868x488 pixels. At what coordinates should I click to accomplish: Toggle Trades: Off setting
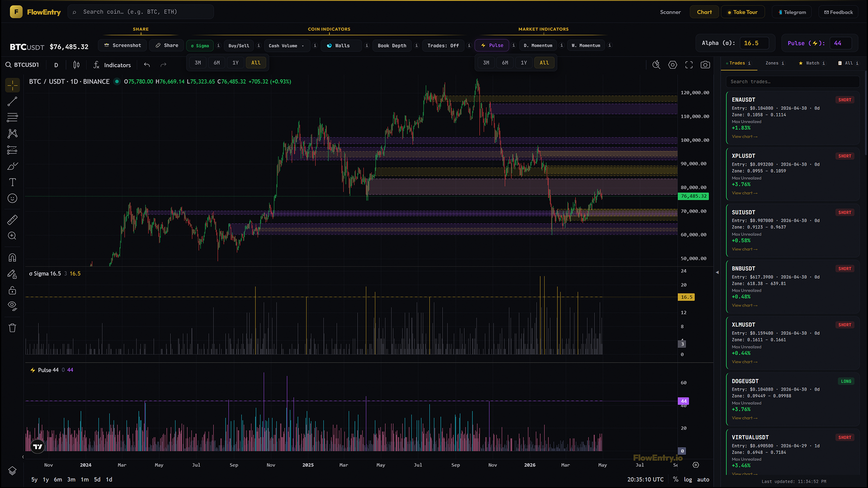[x=443, y=46]
